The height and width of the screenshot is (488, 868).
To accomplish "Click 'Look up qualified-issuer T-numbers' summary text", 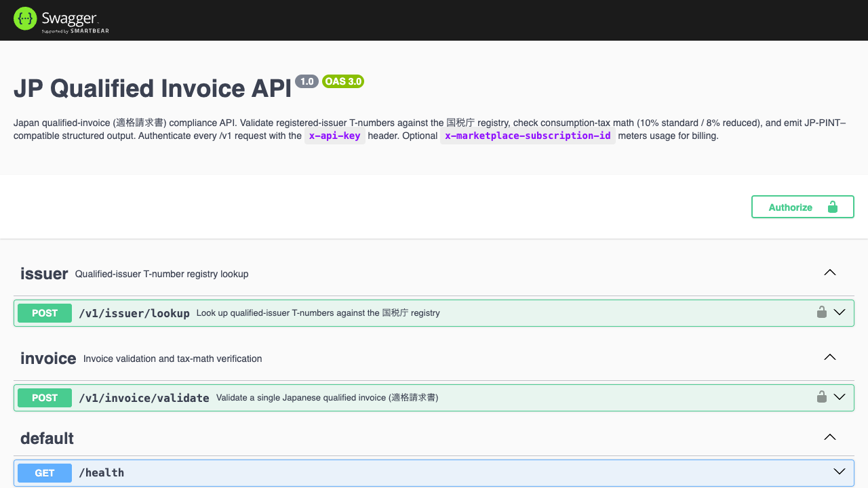I will tap(318, 313).
